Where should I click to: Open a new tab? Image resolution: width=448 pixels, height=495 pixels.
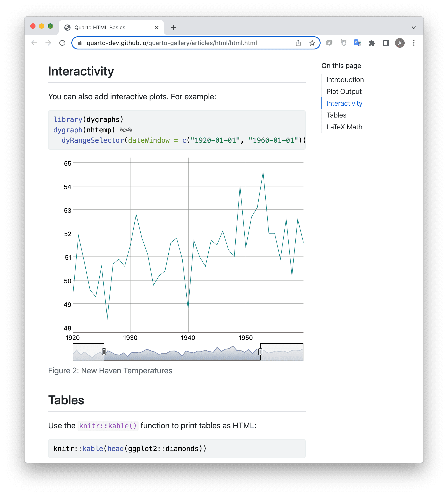(x=173, y=28)
